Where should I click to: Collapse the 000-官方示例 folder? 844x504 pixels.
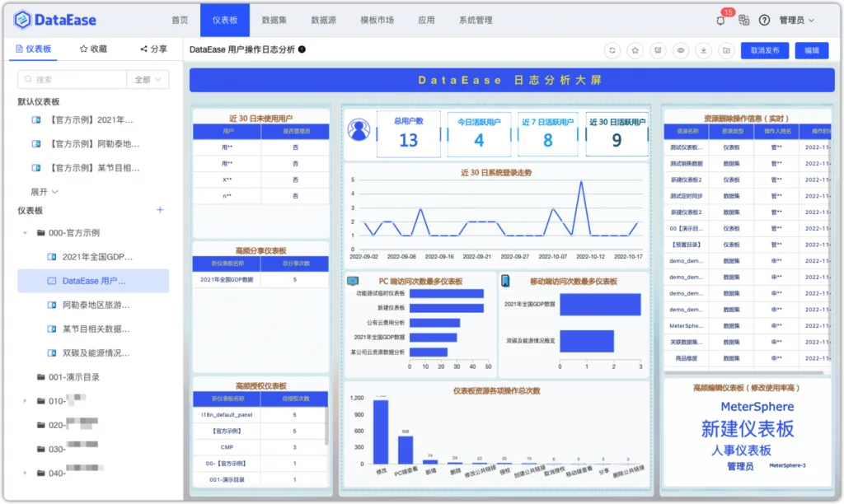26,233
